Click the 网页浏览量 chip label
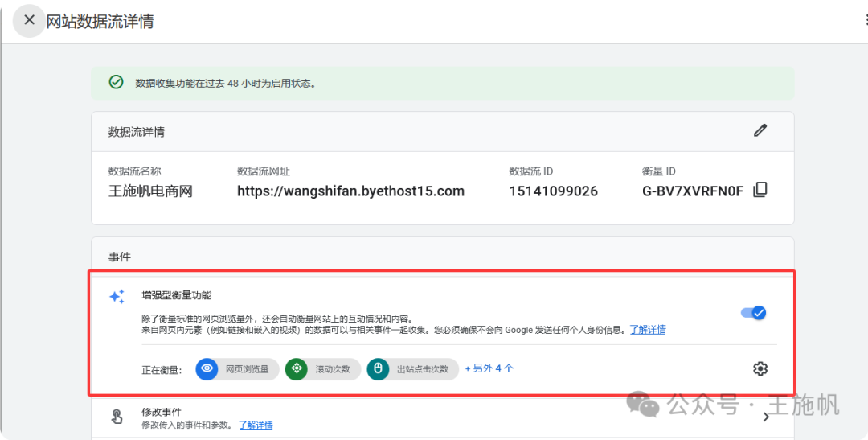 (247, 369)
